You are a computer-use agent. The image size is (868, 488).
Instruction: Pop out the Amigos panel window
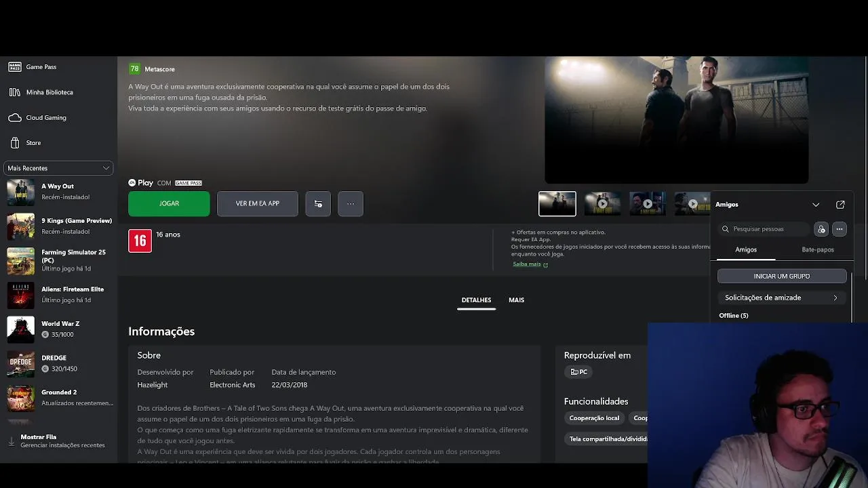coord(840,205)
